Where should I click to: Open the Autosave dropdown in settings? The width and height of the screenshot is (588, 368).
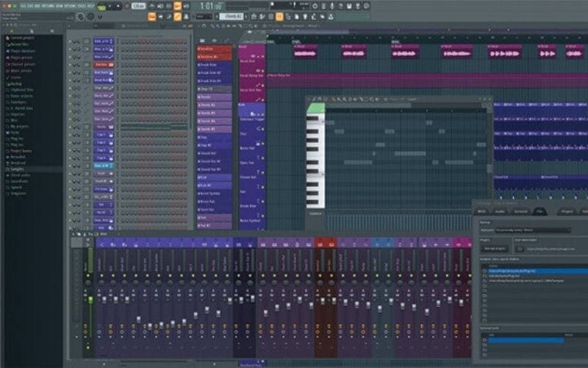(532, 230)
